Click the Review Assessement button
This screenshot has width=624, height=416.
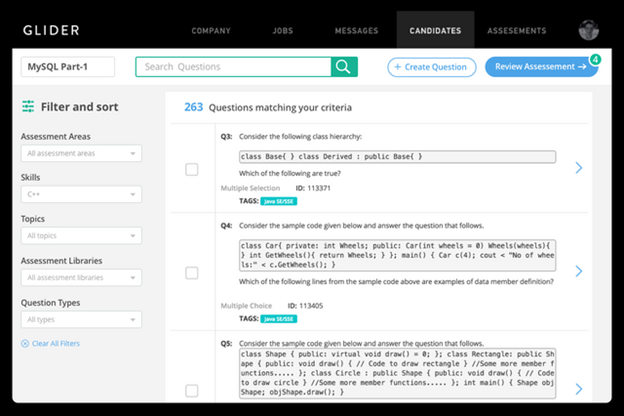[541, 66]
